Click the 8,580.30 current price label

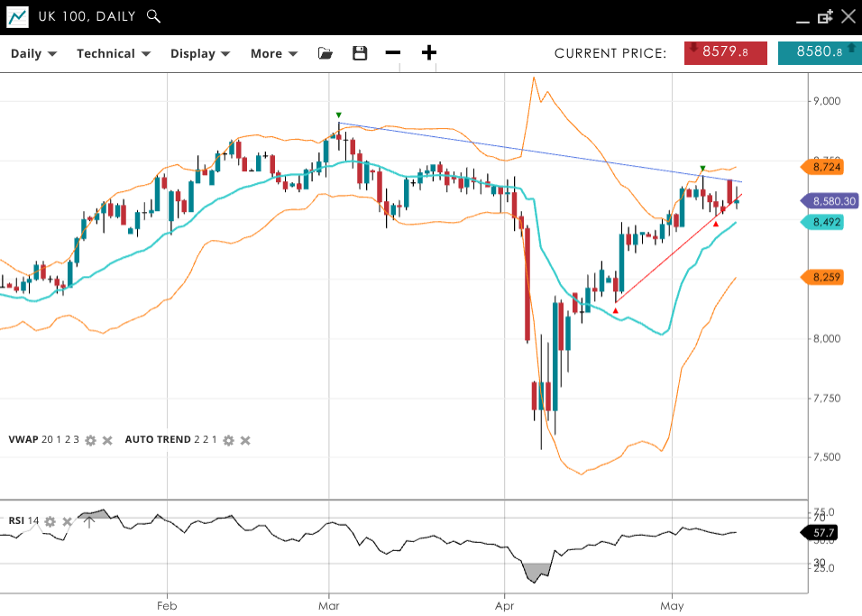point(833,202)
